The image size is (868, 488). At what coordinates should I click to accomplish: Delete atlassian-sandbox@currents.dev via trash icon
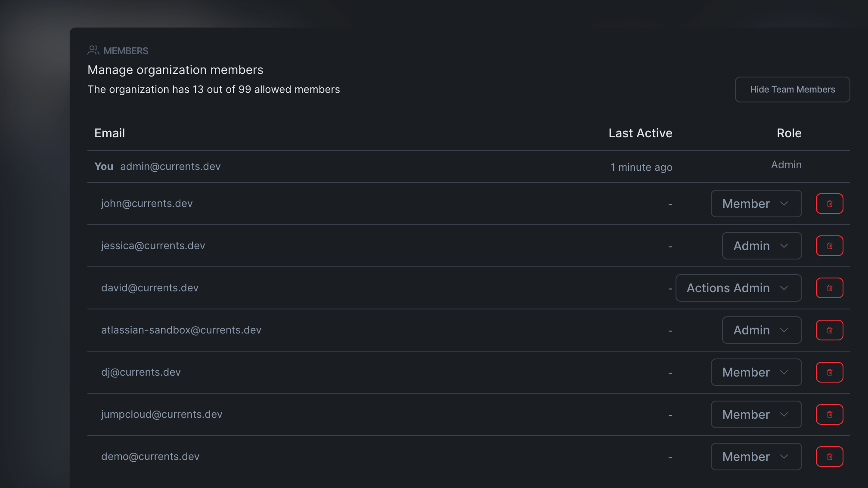click(829, 330)
